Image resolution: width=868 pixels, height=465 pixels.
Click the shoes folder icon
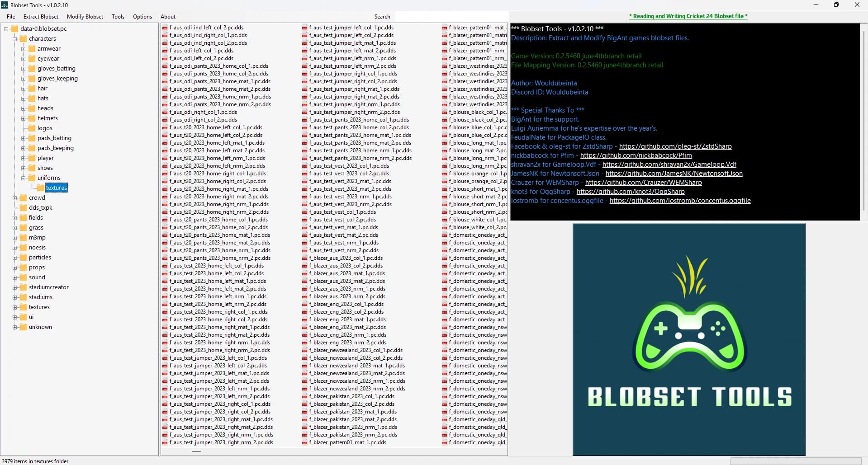pyautogui.click(x=32, y=168)
